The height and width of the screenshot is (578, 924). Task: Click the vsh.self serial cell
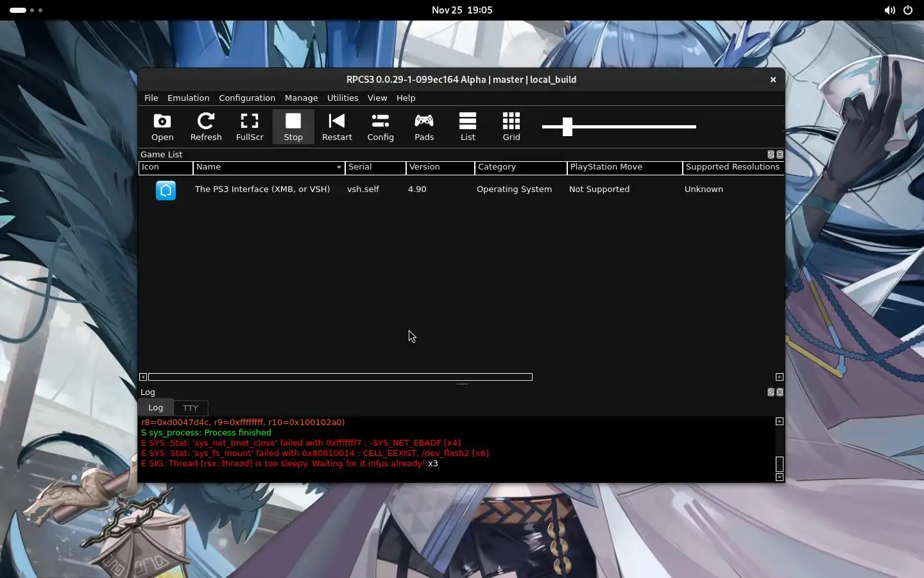[363, 189]
